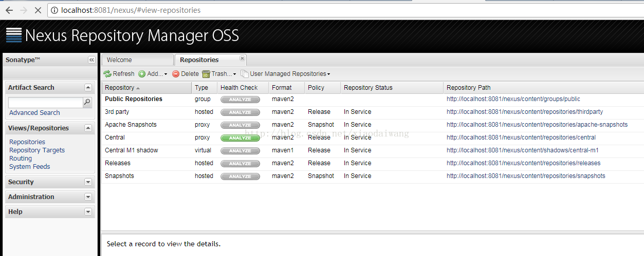
Task: Expand the Security panel
Action: [x=88, y=182]
